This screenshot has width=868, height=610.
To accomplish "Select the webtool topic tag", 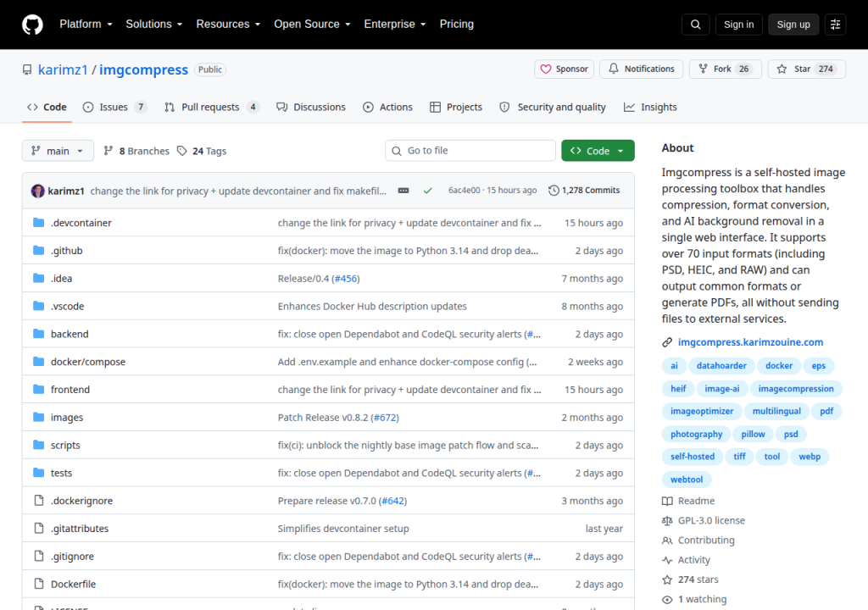I will click(687, 480).
